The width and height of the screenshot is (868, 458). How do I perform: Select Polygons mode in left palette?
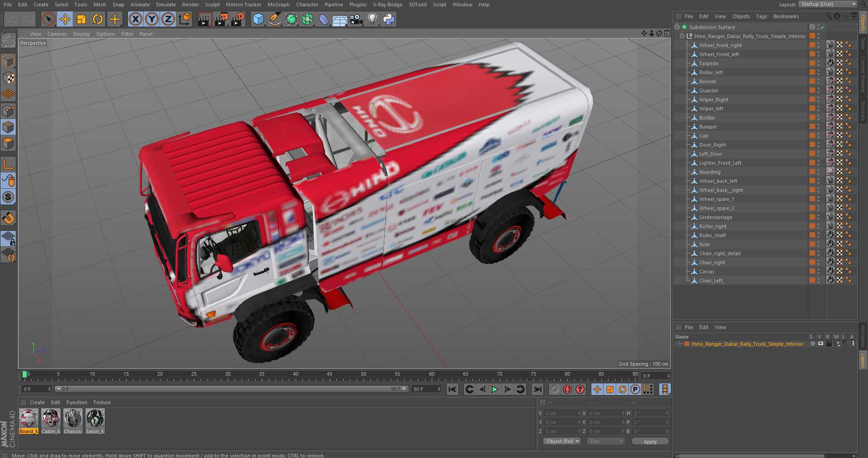coord(8,143)
